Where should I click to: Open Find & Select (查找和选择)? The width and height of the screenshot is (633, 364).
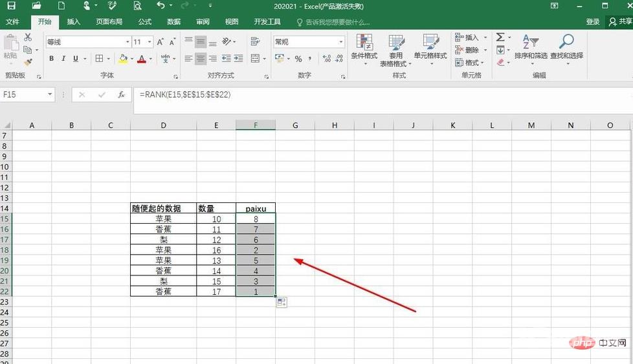pos(566,48)
